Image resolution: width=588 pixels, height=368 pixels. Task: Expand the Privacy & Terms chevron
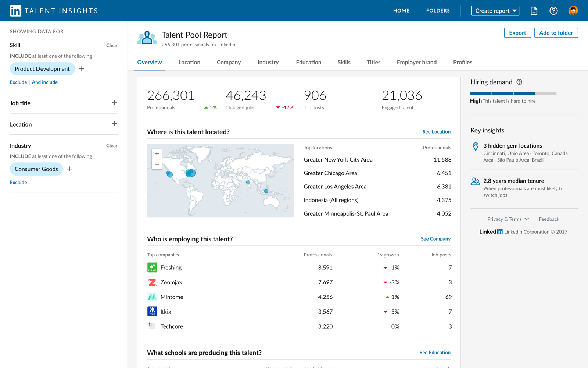[x=527, y=219]
